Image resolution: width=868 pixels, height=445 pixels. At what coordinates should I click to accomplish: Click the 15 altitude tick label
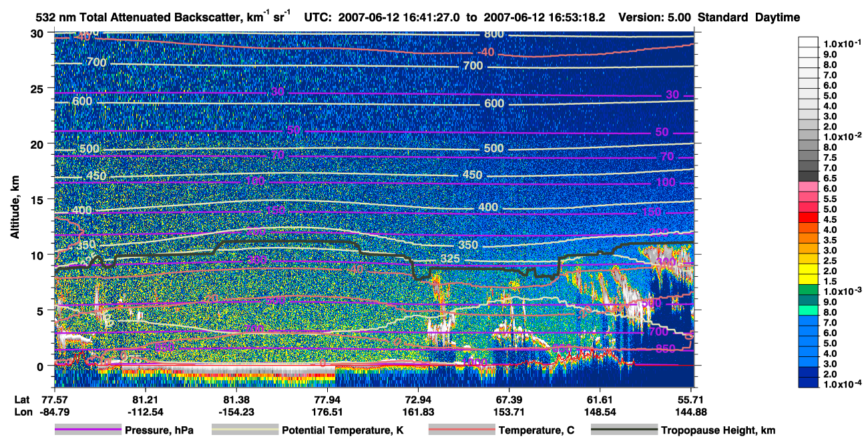point(38,199)
